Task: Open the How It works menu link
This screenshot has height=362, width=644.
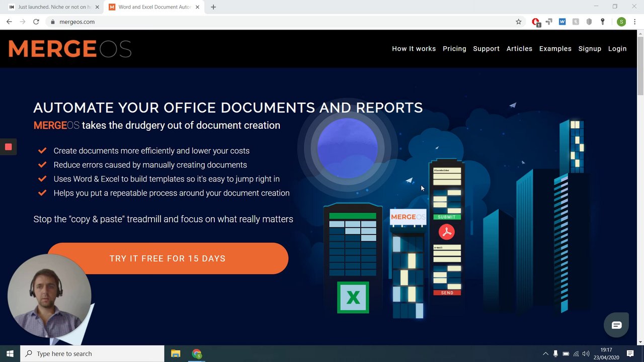Action: (x=414, y=49)
